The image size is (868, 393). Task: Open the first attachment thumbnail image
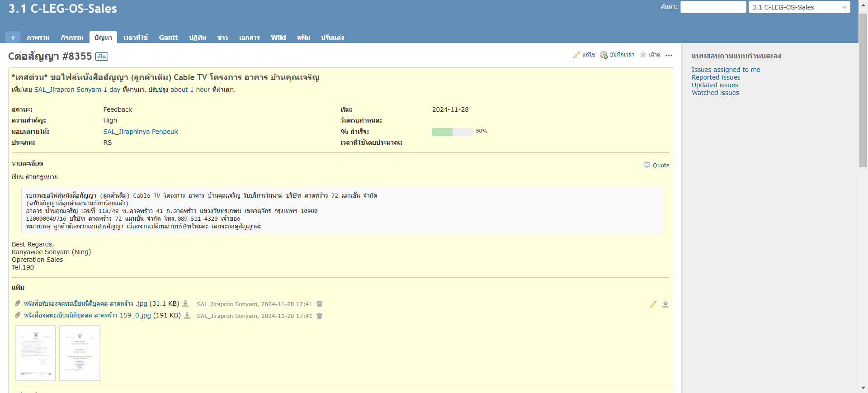point(36,353)
